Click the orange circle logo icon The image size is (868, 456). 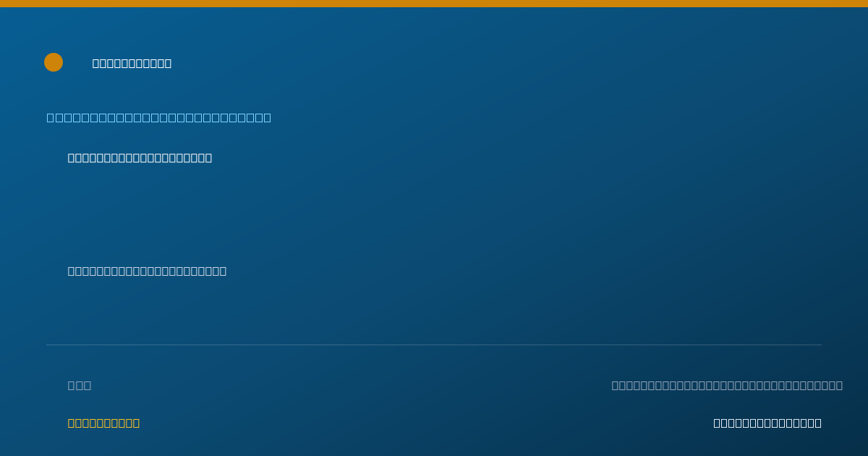54,62
